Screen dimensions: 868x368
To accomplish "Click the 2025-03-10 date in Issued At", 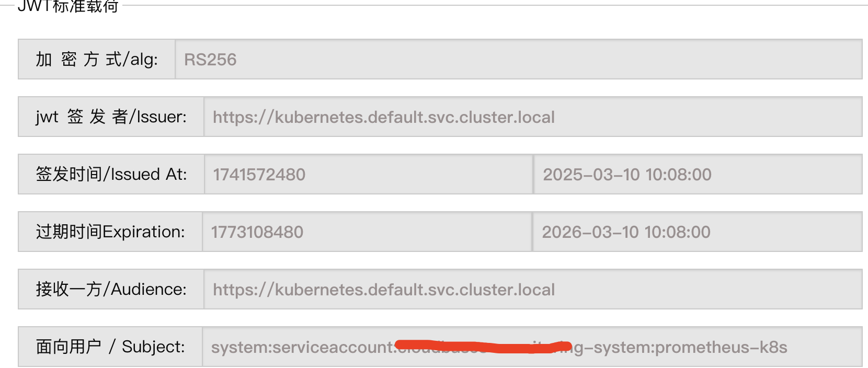I will (591, 175).
